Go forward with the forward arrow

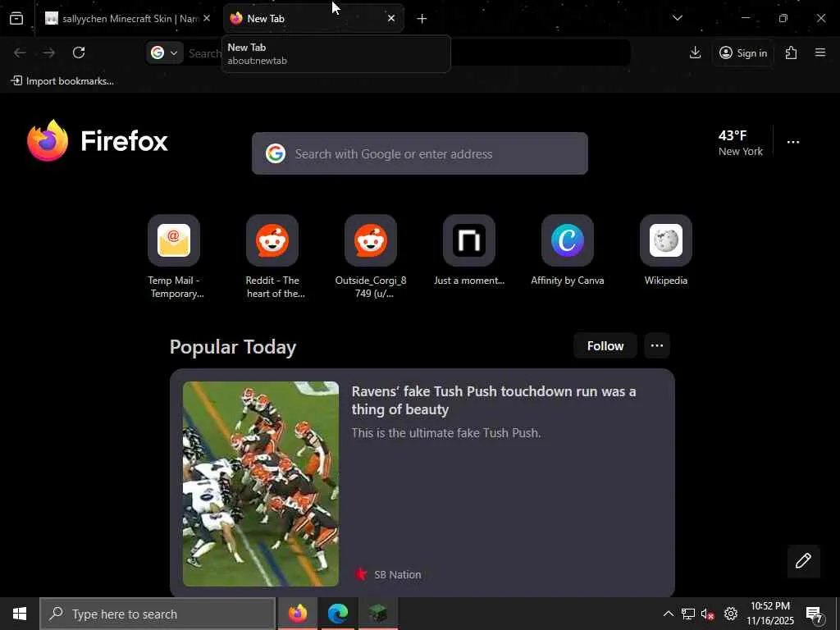pos(48,52)
